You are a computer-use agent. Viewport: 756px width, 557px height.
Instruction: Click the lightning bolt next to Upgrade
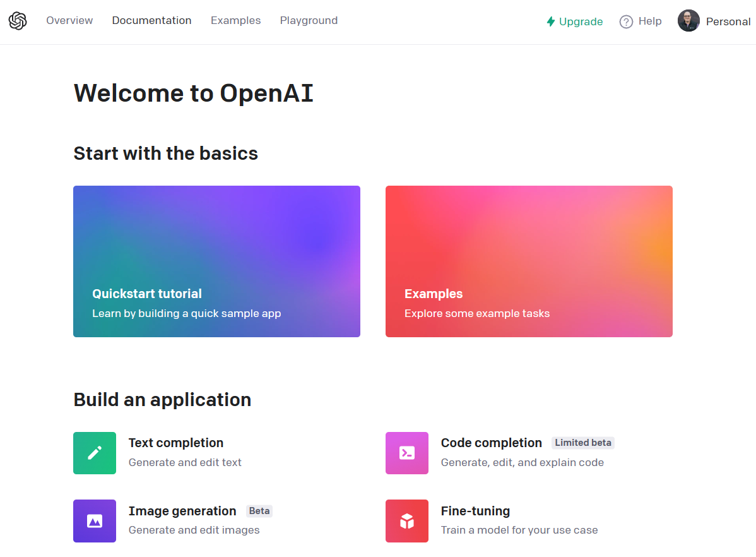coord(550,21)
